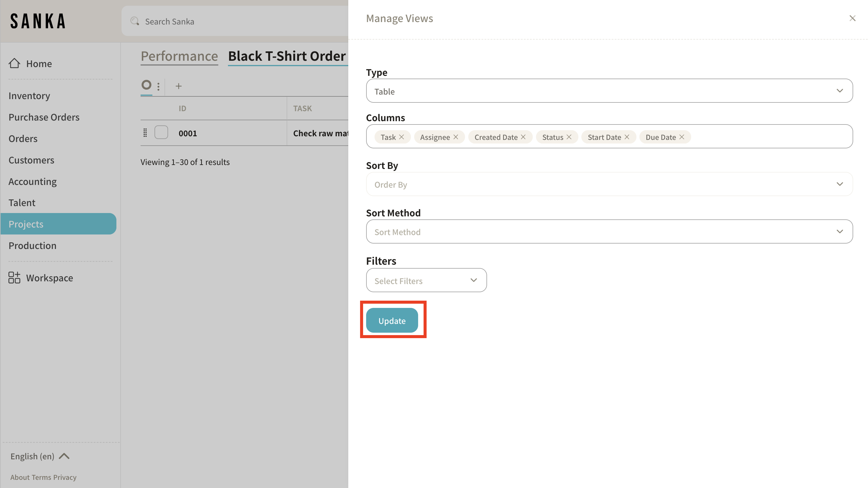
Task: Expand the Select Filters dropdown
Action: pyautogui.click(x=426, y=280)
